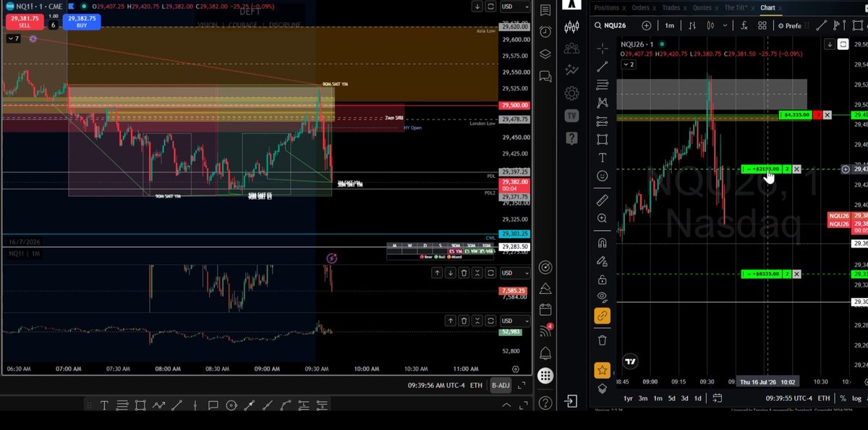Toggle log scale on NQU26 chart
The image size is (868, 430).
pos(856,398)
